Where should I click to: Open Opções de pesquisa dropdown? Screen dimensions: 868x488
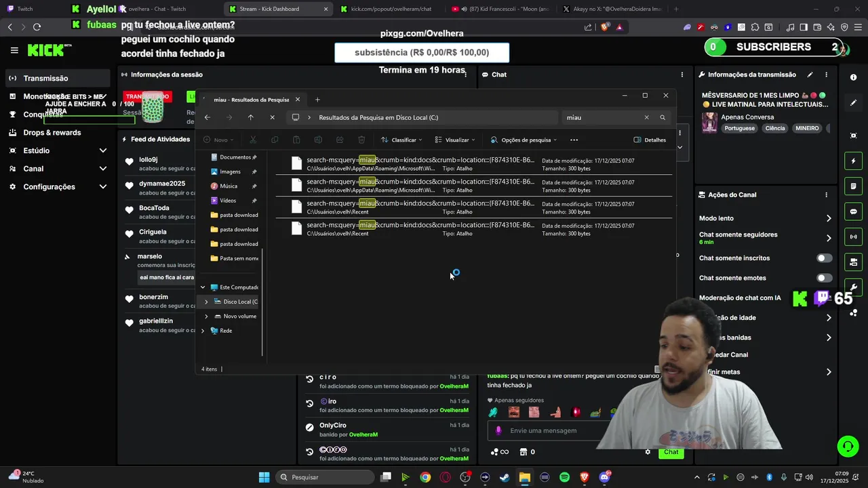coord(524,140)
